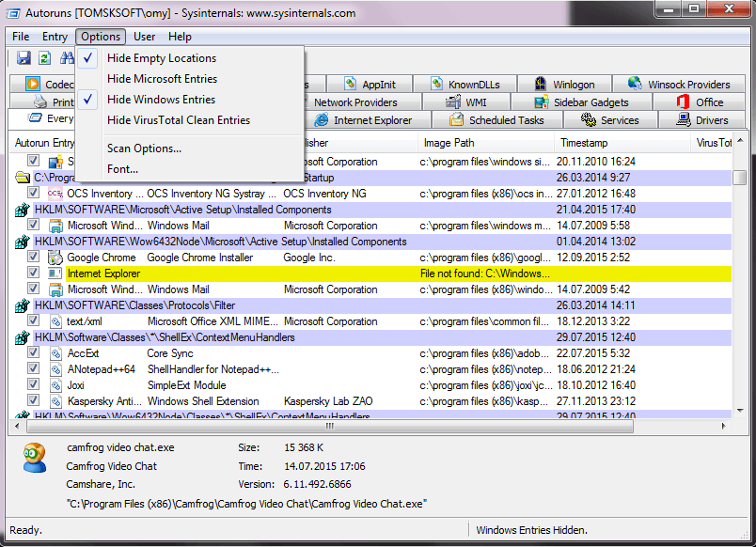Click the registry icon beside HKLM\SOFTWARE\Classes\Protocols\Filter
The image size is (756, 547).
[x=23, y=305]
